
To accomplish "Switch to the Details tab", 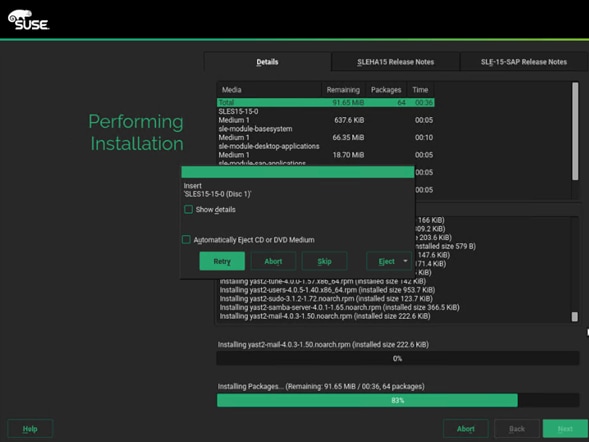I will (267, 62).
